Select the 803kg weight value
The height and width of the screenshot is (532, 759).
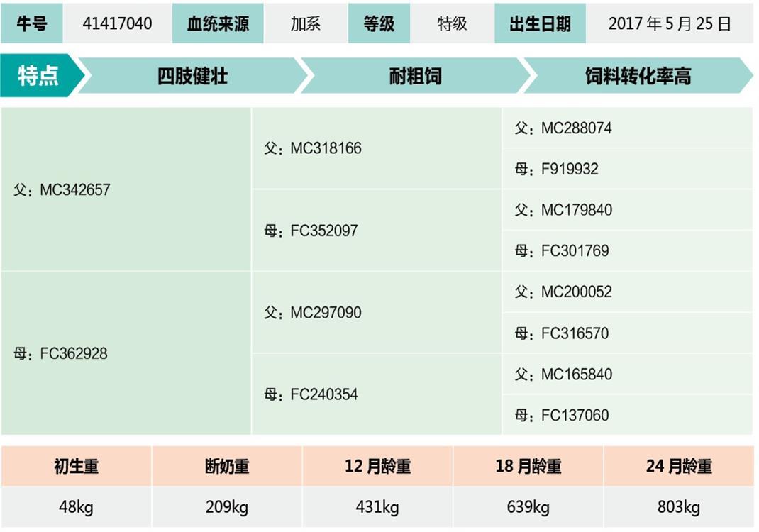coord(679,508)
